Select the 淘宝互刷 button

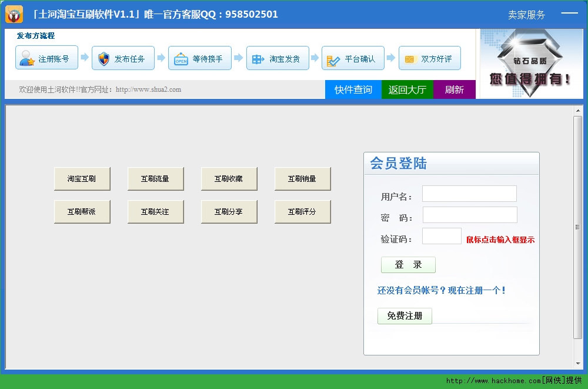(82, 179)
